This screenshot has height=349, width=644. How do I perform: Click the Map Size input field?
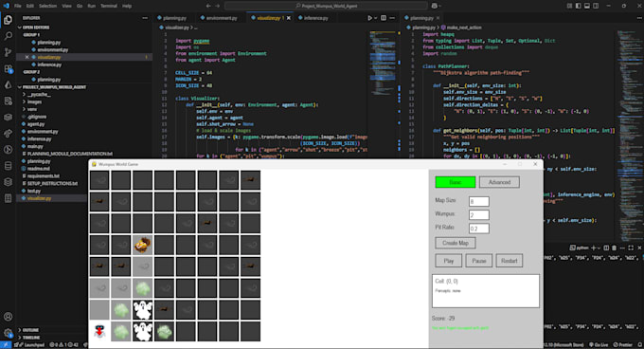click(479, 201)
